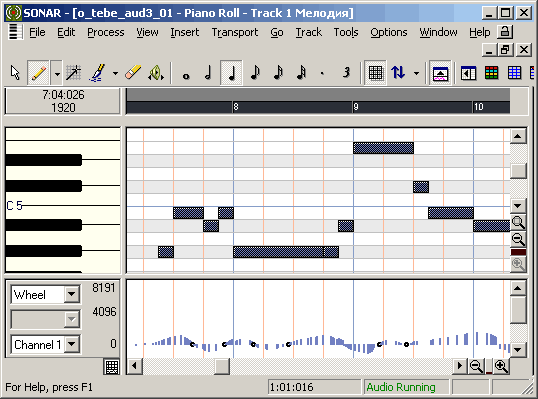Toggle the dotted note modifier
The height and width of the screenshot is (399, 538).
tap(322, 73)
